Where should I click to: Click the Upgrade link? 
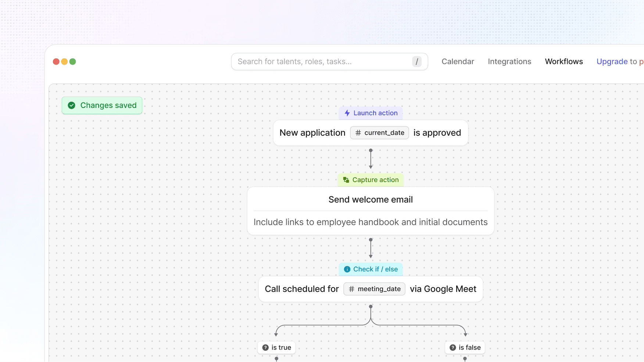[612, 62]
